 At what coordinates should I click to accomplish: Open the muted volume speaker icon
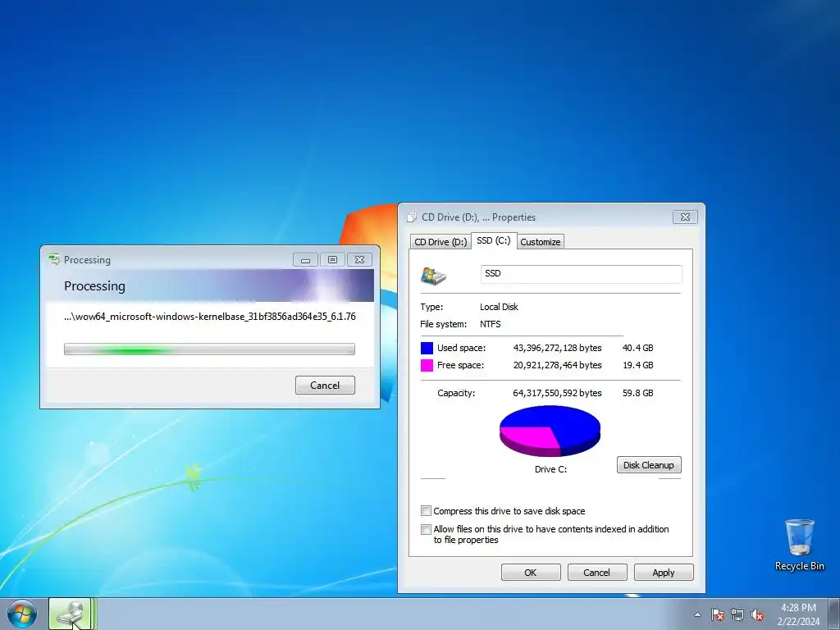click(757, 614)
